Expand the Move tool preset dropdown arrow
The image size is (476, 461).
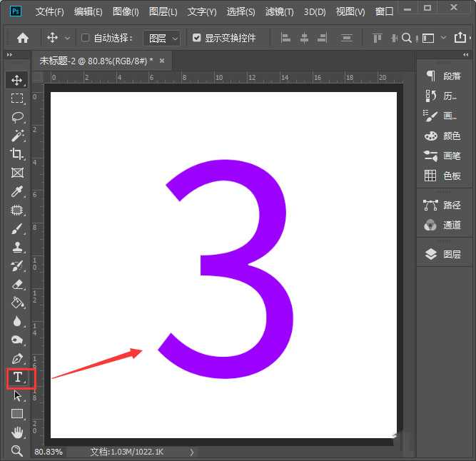coord(68,38)
